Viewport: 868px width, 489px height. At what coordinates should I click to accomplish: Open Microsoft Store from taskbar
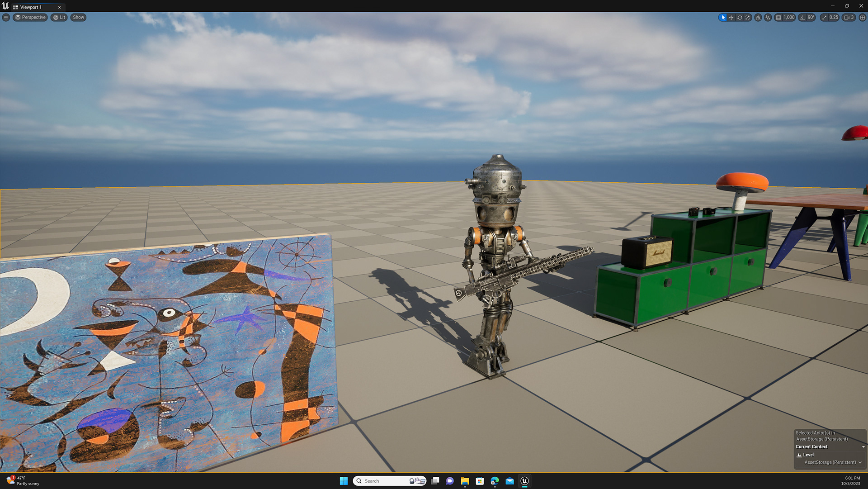(x=480, y=481)
